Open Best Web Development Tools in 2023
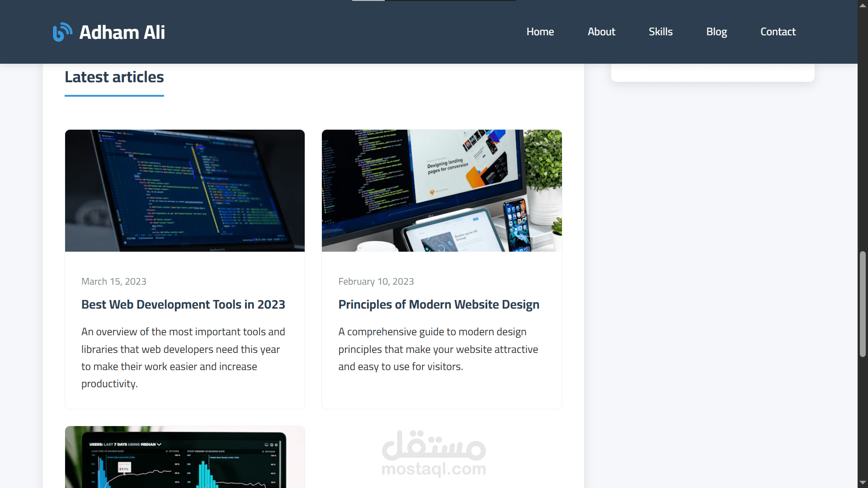 [x=183, y=305]
